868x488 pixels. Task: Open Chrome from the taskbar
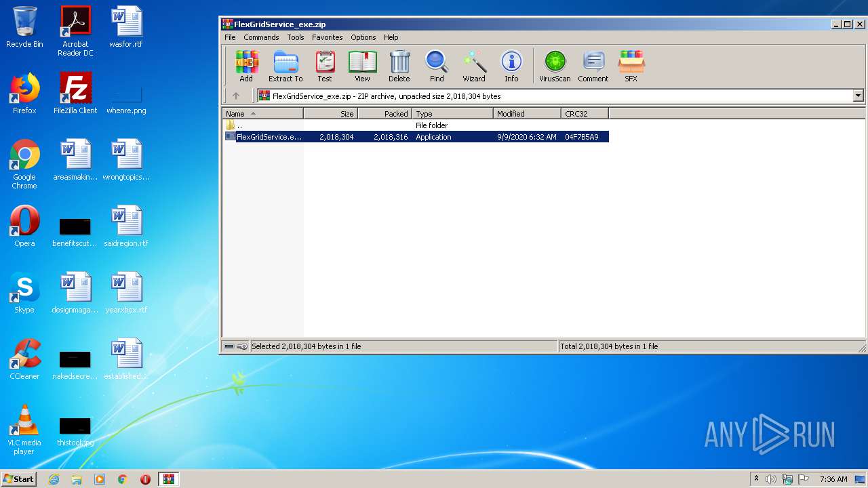pos(123,479)
